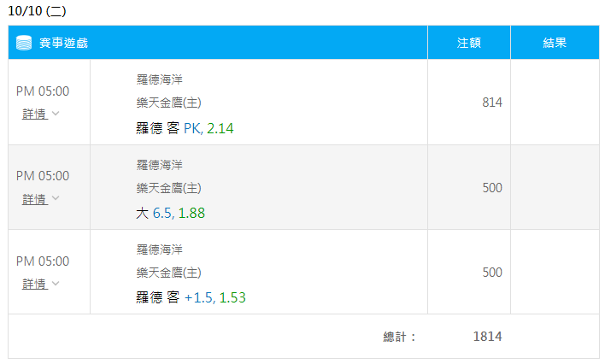
Task: Expand details chevron for 羅德 客 PK row
Action: (x=56, y=114)
